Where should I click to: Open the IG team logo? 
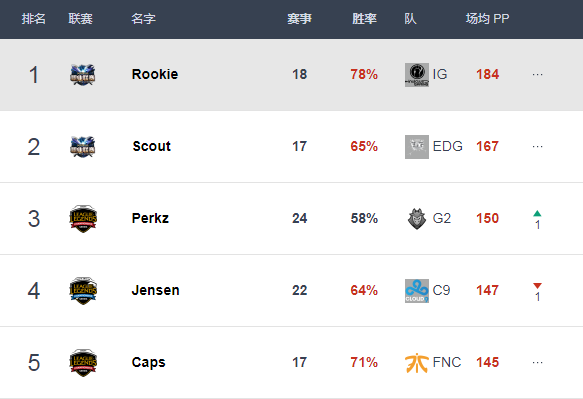point(417,75)
